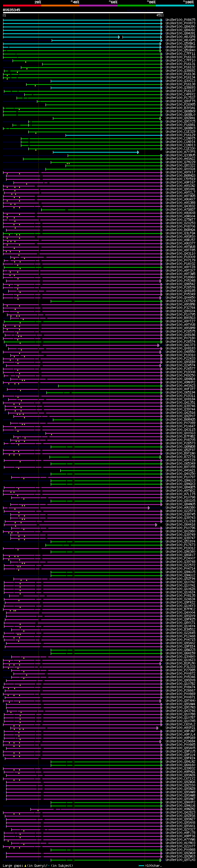Click label UniRef100_Q7M229
Viewport: 197px width, 868px height.
[180, 162]
